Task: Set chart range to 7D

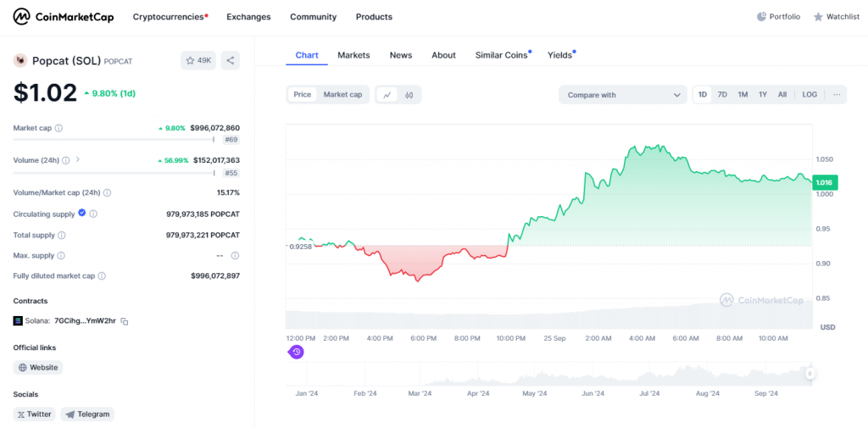Action: pyautogui.click(x=722, y=95)
